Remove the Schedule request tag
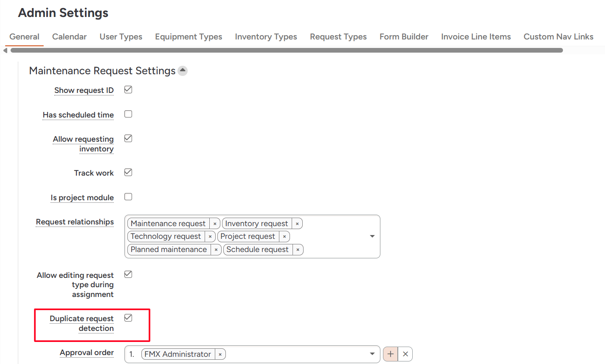The width and height of the screenshot is (605, 364). click(x=298, y=250)
